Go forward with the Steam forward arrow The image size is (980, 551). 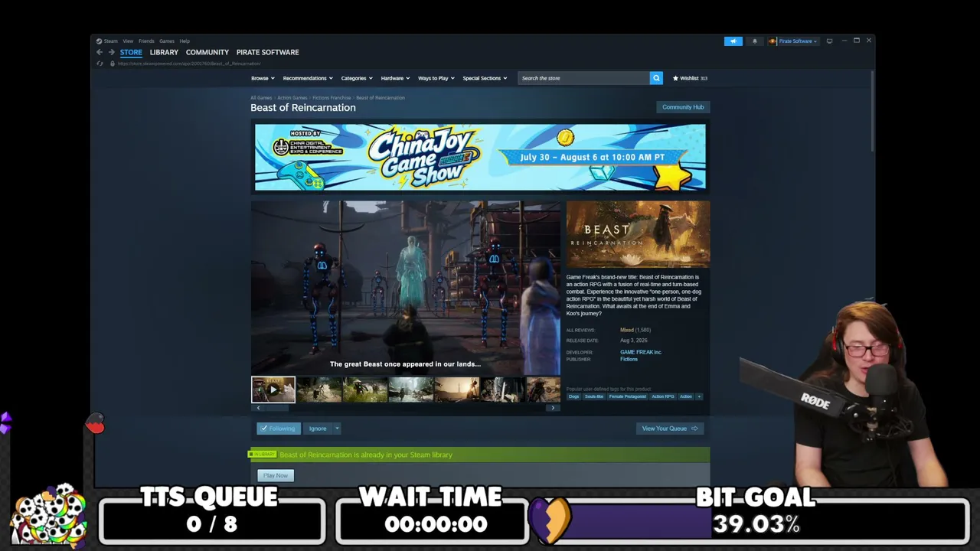click(111, 52)
